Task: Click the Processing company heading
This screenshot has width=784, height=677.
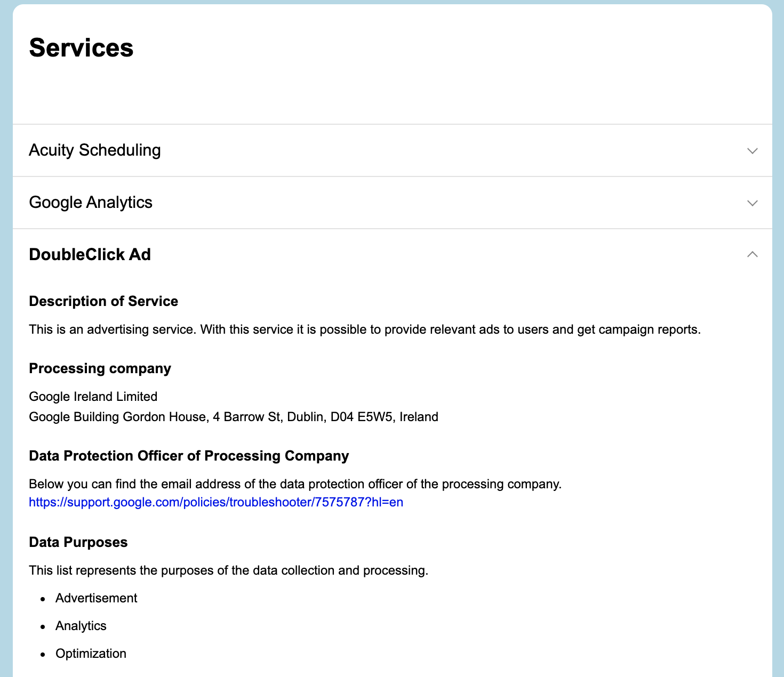Action: 100,368
